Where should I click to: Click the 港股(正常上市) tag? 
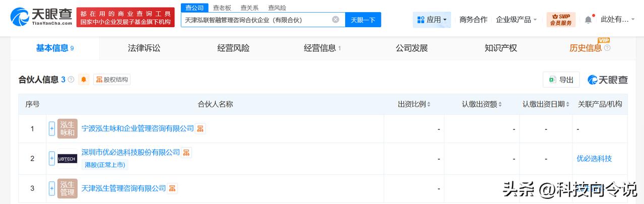point(105,165)
